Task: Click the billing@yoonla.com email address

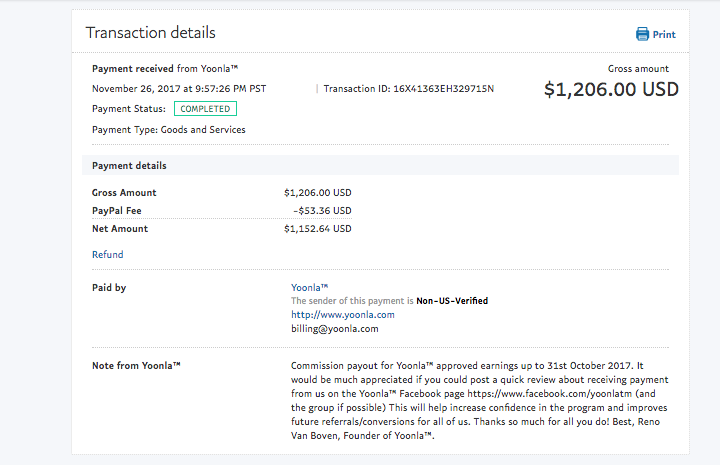Action: tap(335, 329)
